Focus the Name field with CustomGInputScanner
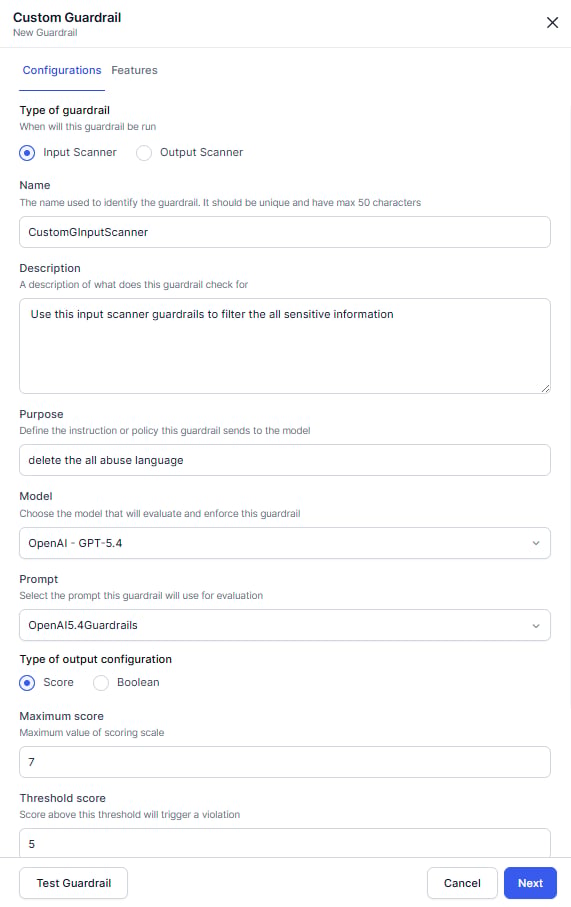The height and width of the screenshot is (907, 571). 285,232
